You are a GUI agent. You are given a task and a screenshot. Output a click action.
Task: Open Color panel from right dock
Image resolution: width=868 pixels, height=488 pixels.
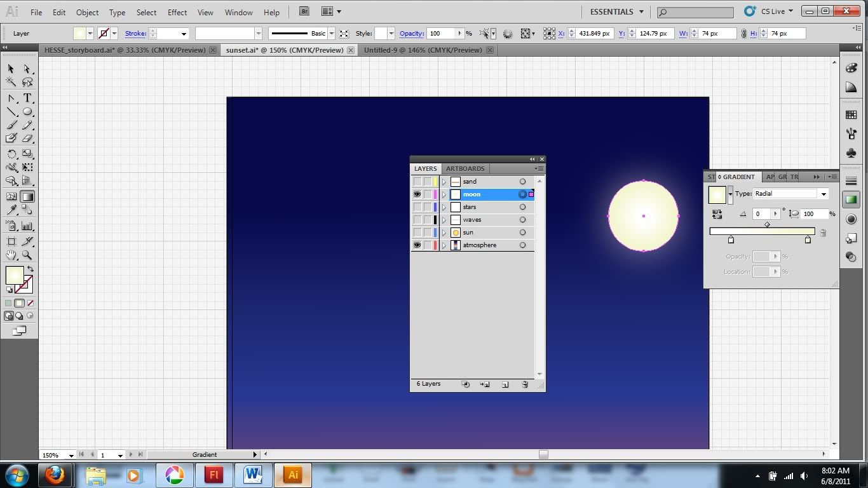[x=851, y=69]
